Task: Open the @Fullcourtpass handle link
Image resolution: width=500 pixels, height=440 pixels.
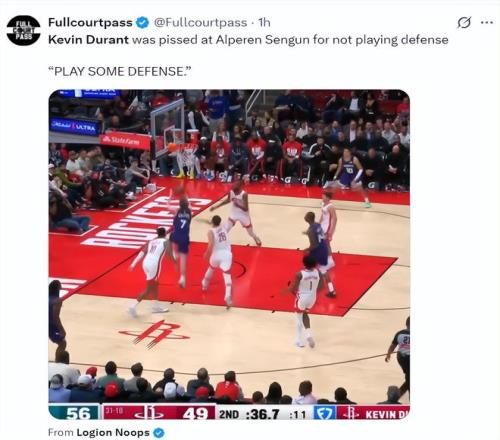Action: pyautogui.click(x=200, y=22)
